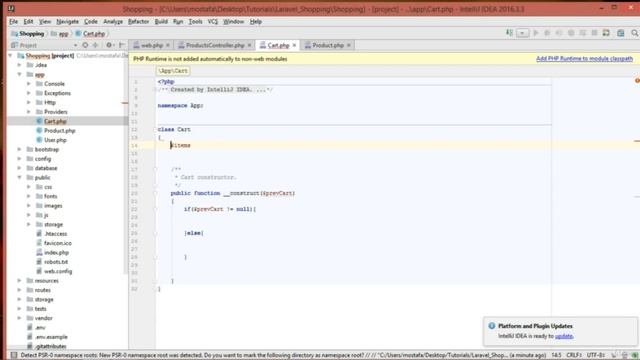Open the Navigate menu
The width and height of the screenshot is (640, 360).
67,22
